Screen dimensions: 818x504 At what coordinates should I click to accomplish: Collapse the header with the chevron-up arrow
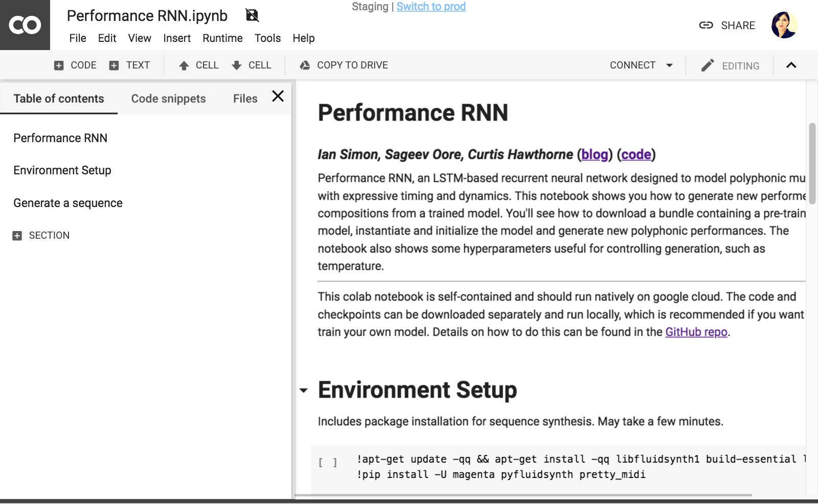point(791,65)
